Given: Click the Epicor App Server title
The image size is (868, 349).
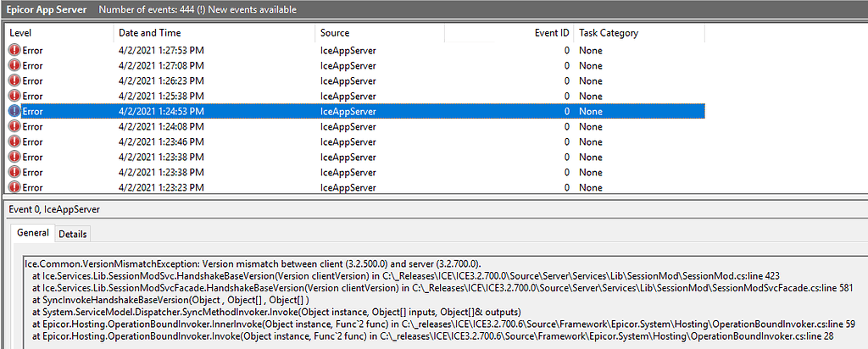Looking at the screenshot, I should click(x=47, y=9).
